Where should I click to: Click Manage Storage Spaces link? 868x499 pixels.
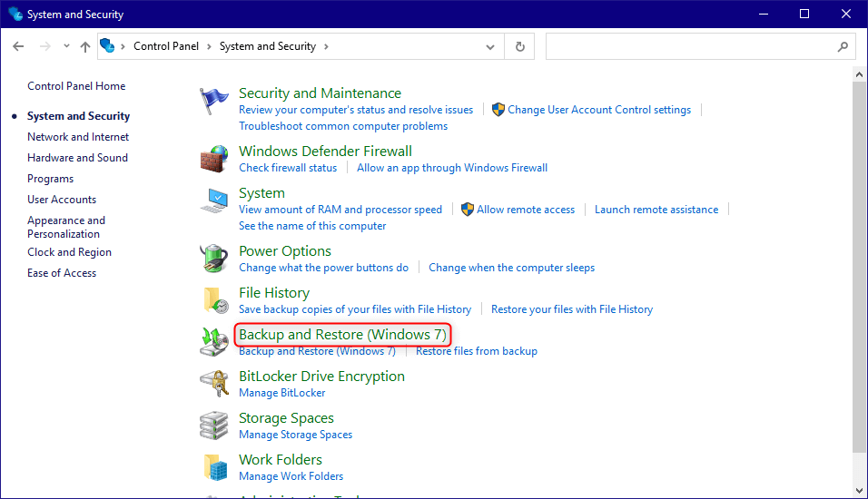pyautogui.click(x=296, y=435)
